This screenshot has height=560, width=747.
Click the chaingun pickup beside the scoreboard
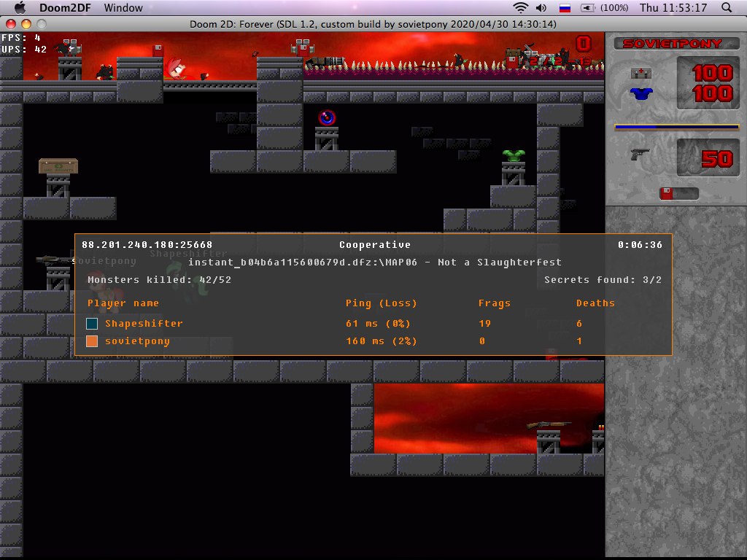[55, 260]
